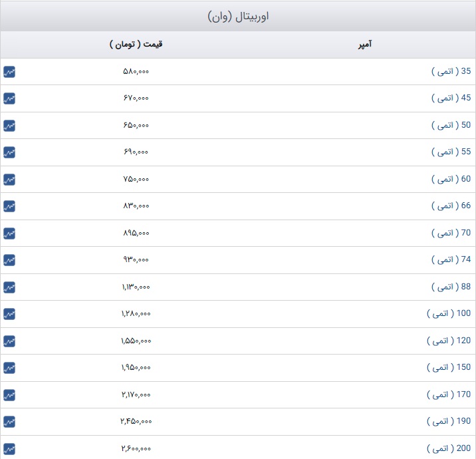Select the 170 ( اتمی ) battery link
The image size is (476, 459).
click(449, 394)
